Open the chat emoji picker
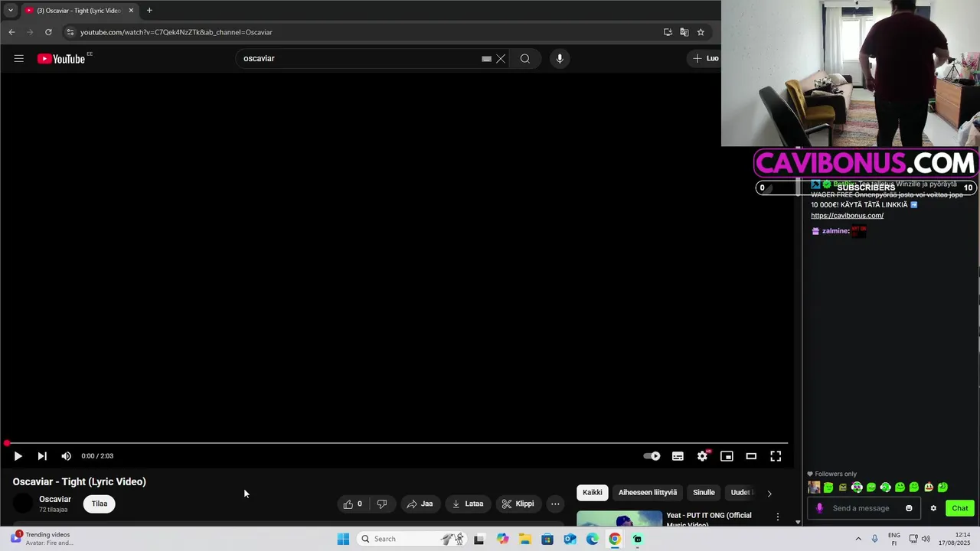This screenshot has height=551, width=980. [909, 508]
